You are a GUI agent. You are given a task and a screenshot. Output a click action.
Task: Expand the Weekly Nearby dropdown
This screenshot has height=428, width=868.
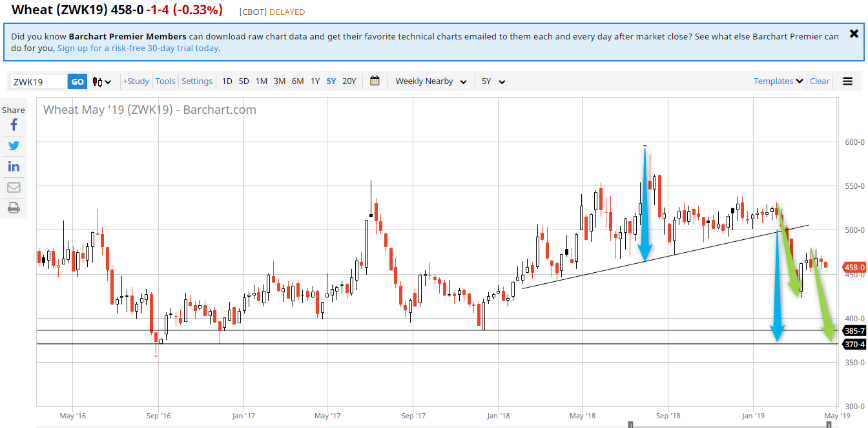point(431,81)
